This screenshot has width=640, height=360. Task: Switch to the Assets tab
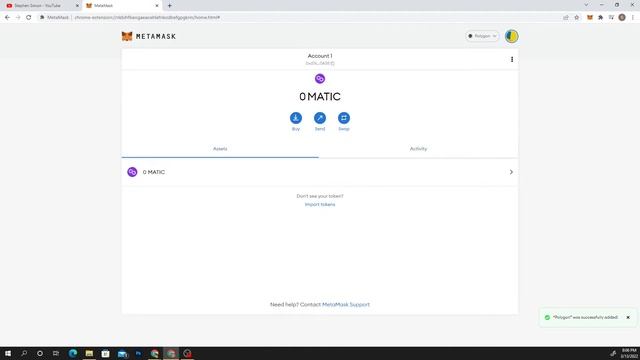tap(220, 149)
